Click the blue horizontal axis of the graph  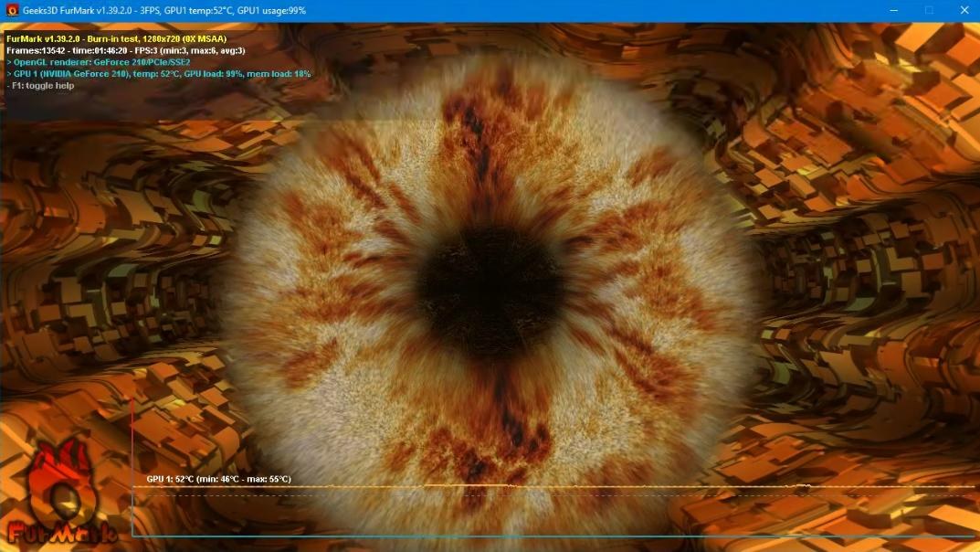pos(548,536)
